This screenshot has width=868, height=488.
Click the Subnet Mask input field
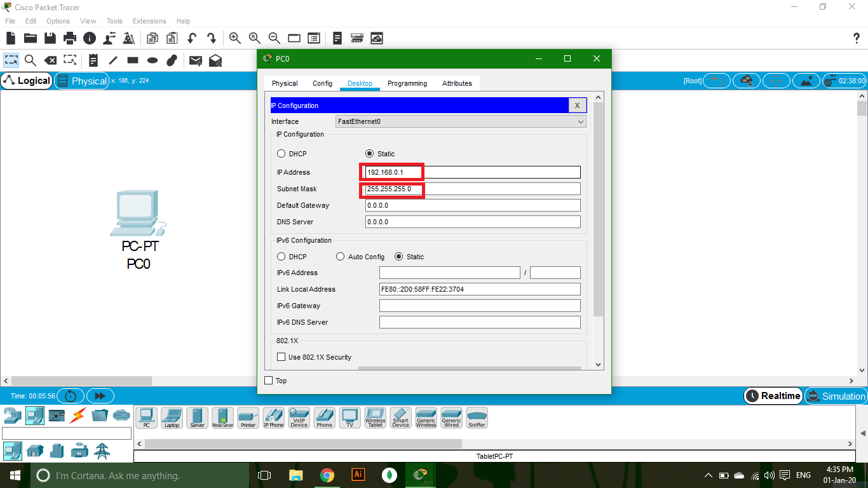[x=473, y=189]
